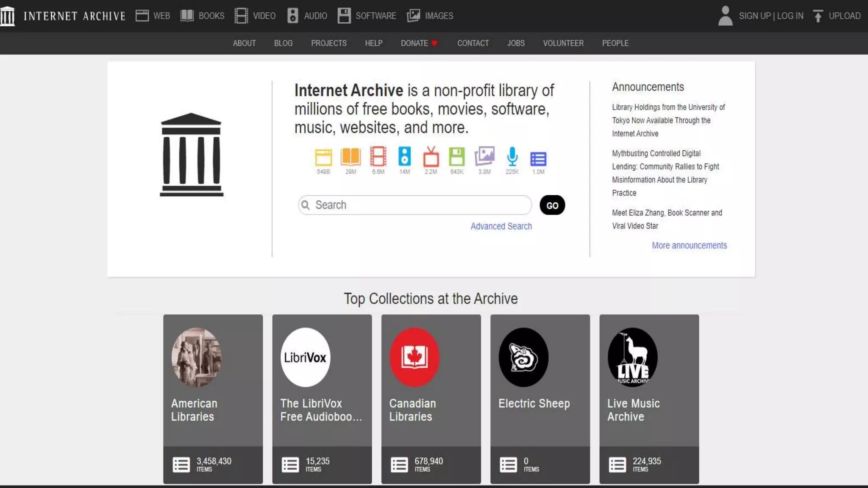Open the BOOKS menu in top bar
Screen dimensions: 868x488
203,16
